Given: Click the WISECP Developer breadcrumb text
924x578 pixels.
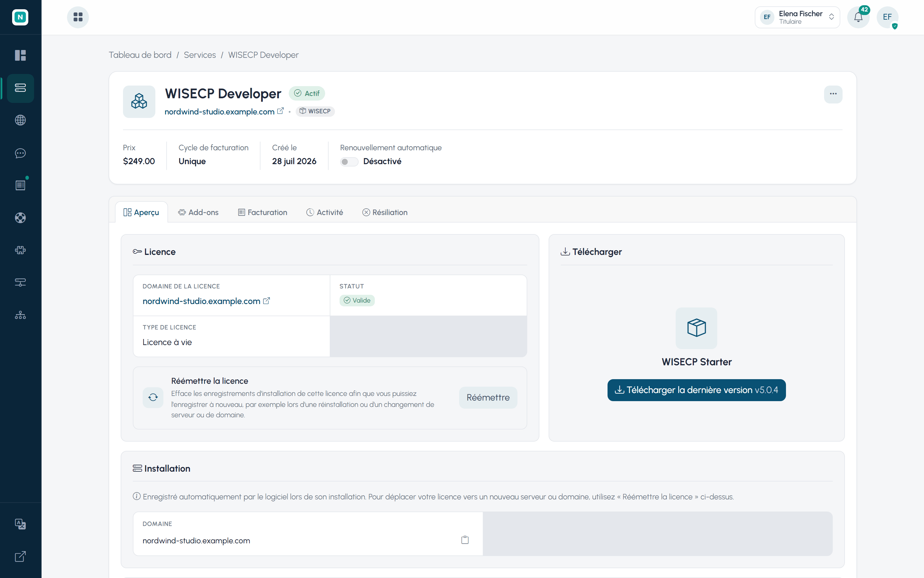Looking at the screenshot, I should tap(263, 55).
